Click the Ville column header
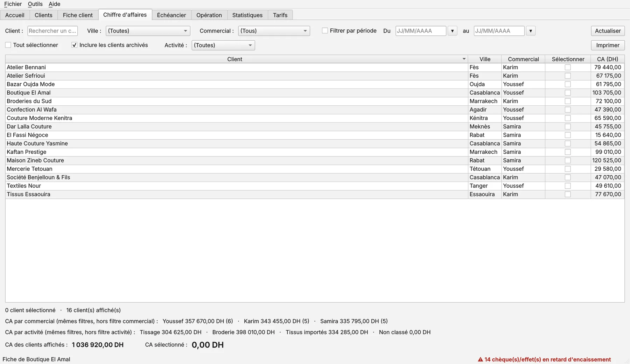 click(485, 59)
